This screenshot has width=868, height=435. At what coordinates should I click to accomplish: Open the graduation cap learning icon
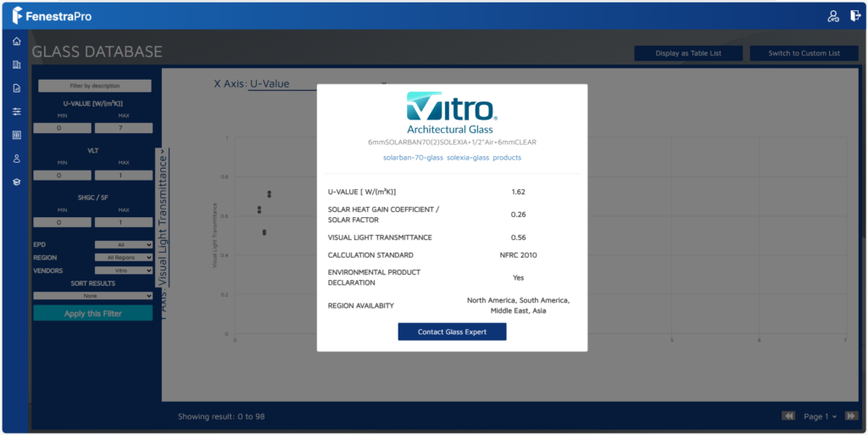[17, 182]
